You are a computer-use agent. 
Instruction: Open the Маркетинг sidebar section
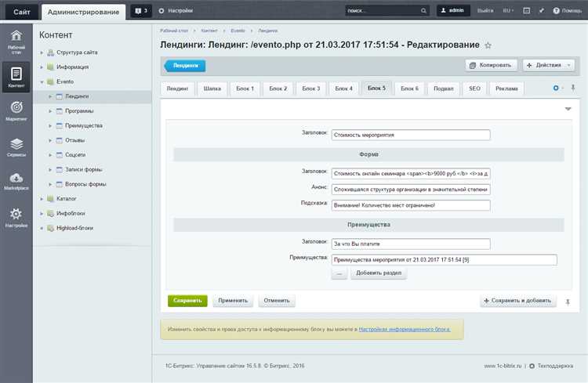click(16, 111)
